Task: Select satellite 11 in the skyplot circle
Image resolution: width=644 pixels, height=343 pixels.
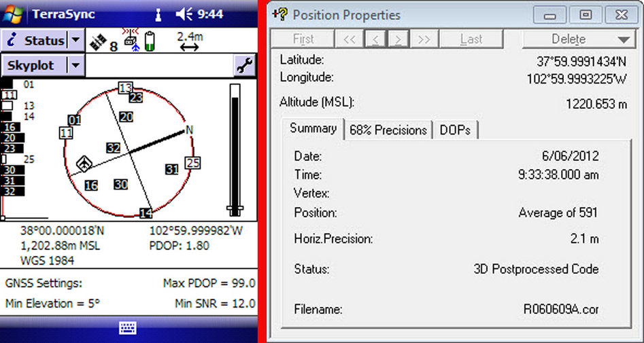Action: pos(66,133)
